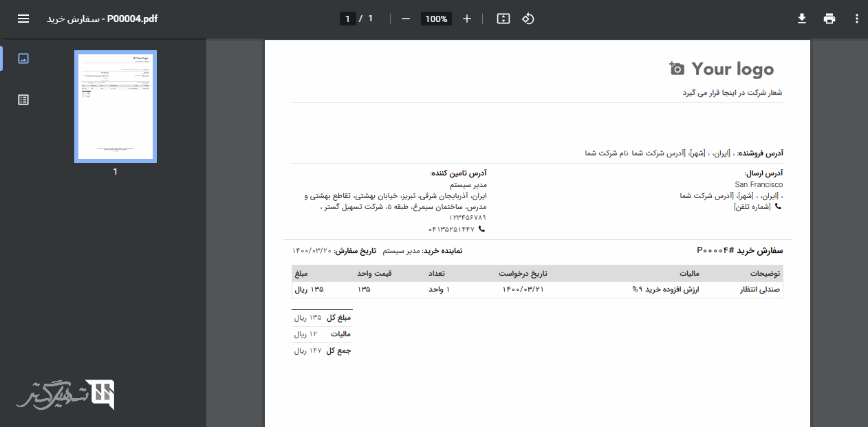
Task: Switch to the thumbnails sidebar view
Action: 23,58
